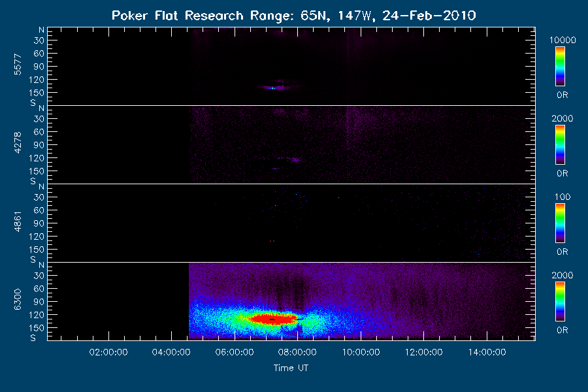588x392 pixels.
Task: Click the 0R label under 6300 color bar
Action: (x=563, y=331)
